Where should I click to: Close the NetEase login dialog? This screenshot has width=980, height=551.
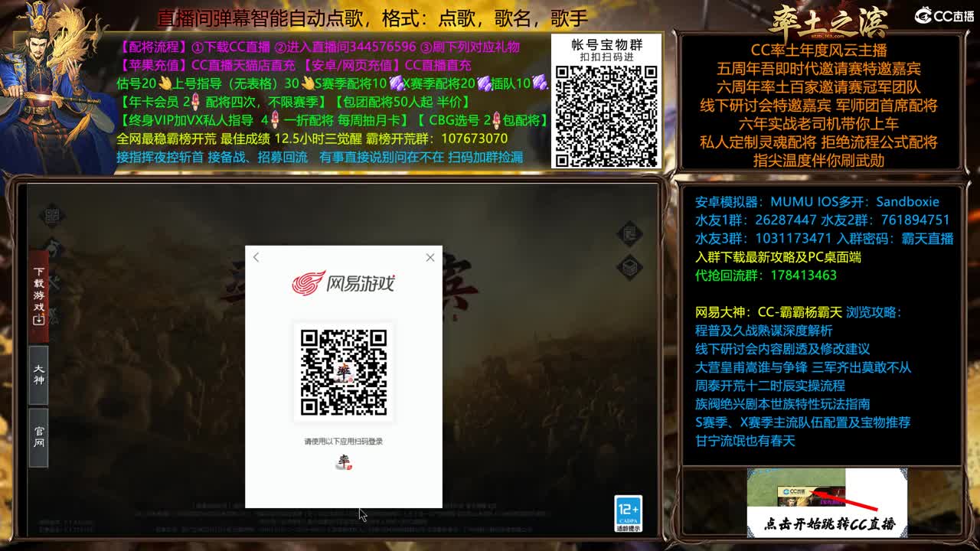[x=430, y=258]
